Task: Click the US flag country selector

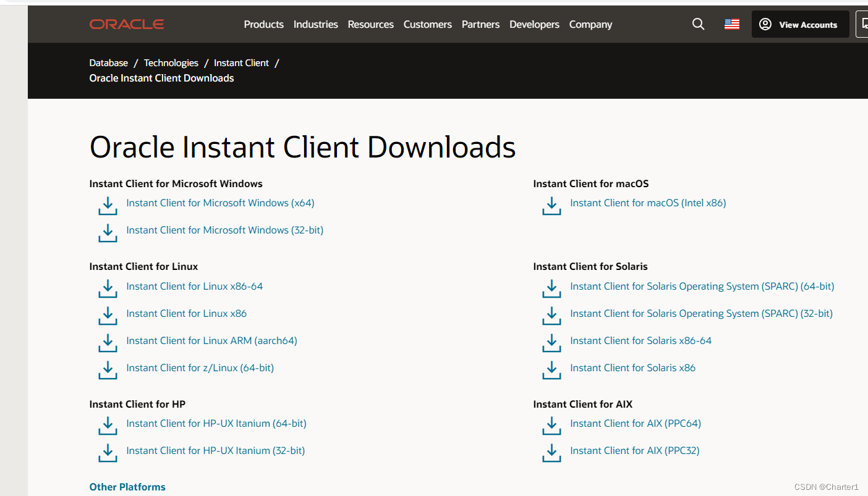Action: tap(732, 24)
